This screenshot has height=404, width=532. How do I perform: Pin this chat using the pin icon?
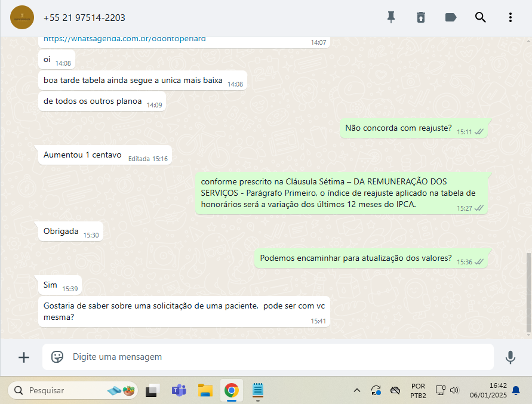391,17
